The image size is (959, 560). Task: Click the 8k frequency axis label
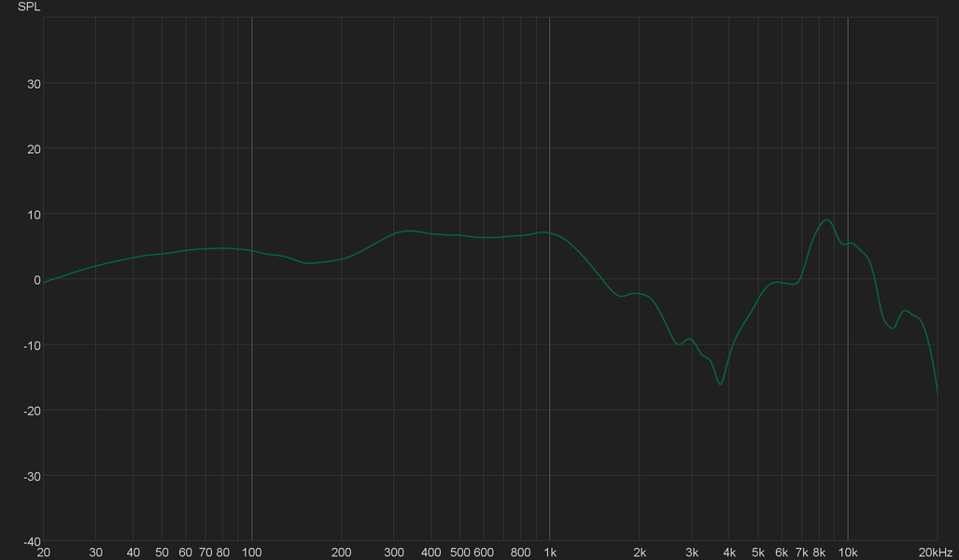point(819,553)
